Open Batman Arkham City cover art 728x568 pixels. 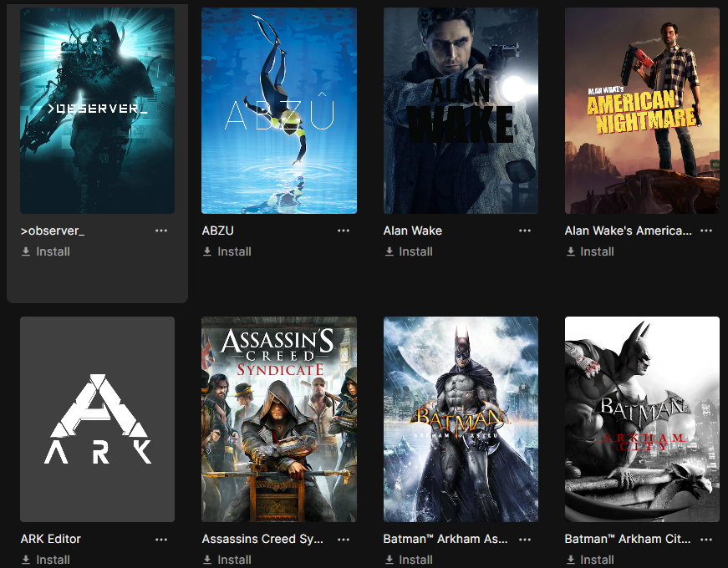pos(642,419)
